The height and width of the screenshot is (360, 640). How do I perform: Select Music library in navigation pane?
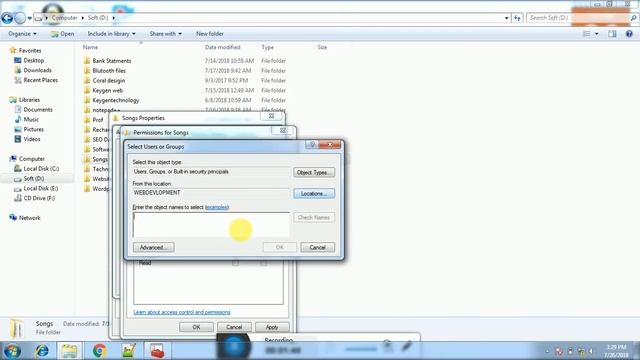(x=31, y=119)
